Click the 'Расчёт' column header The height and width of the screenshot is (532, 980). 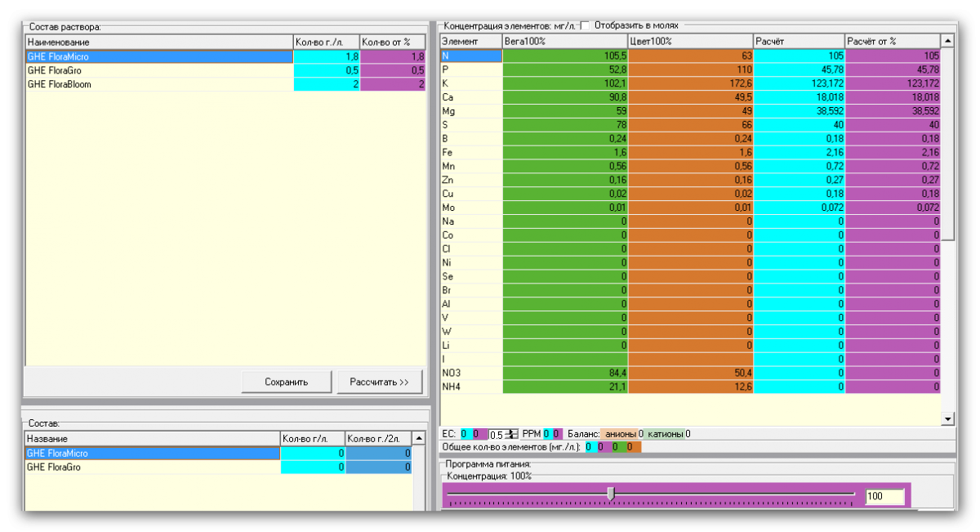[800, 41]
